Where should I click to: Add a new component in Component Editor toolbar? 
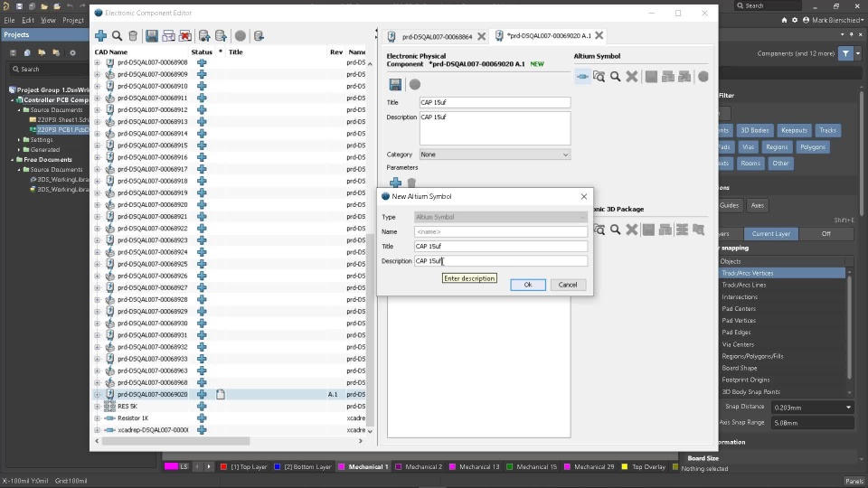click(100, 36)
